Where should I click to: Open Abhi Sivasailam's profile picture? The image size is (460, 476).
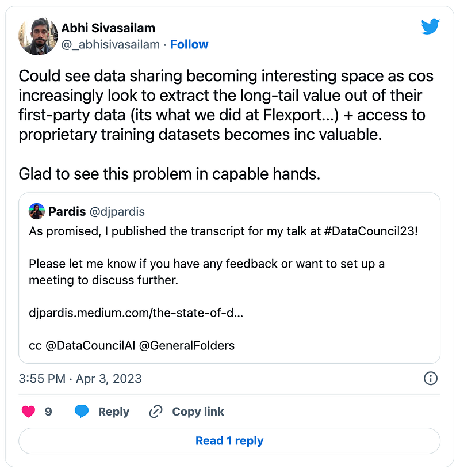38,36
